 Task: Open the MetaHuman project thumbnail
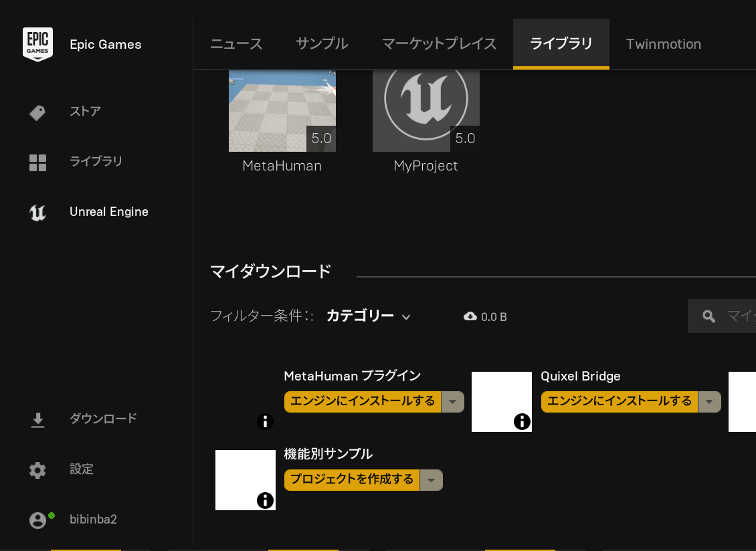coord(282,111)
